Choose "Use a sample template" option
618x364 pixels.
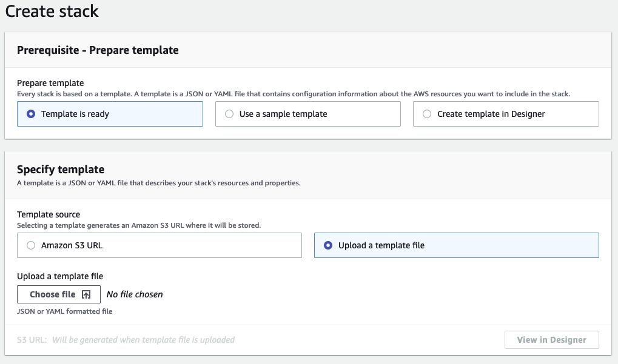tap(229, 114)
